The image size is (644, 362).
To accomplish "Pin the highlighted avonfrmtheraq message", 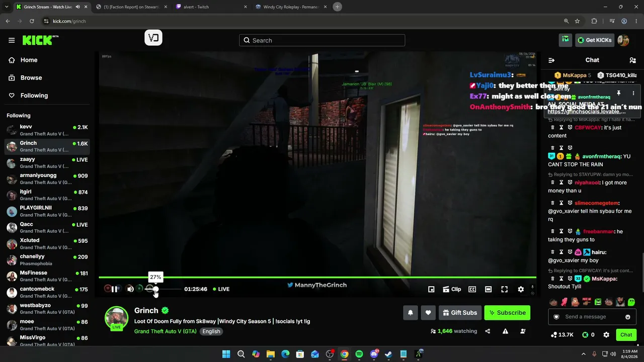I will tap(618, 93).
